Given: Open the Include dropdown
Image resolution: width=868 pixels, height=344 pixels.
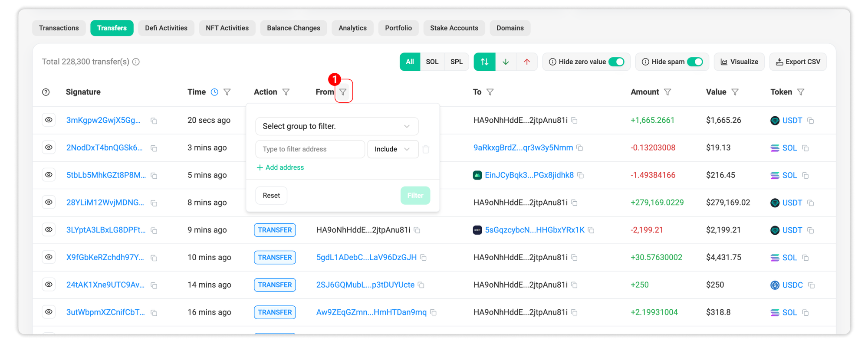Looking at the screenshot, I should (x=392, y=149).
